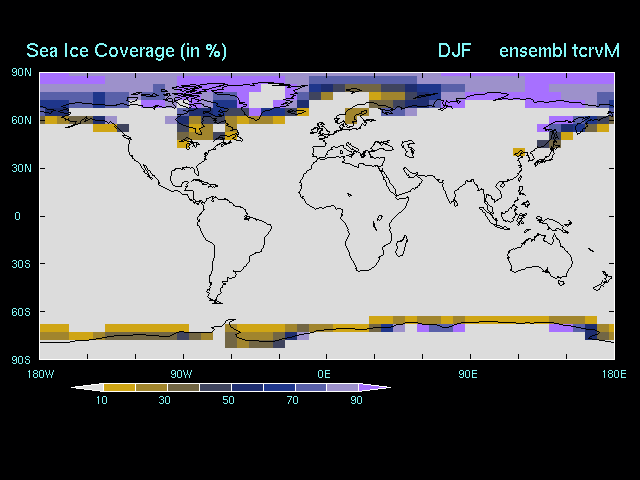
Task: Click the 90E longitude axis label
Action: [467, 373]
